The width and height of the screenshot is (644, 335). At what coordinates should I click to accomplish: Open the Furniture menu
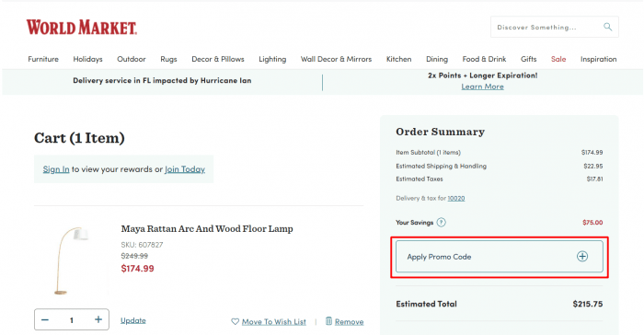pos(43,59)
